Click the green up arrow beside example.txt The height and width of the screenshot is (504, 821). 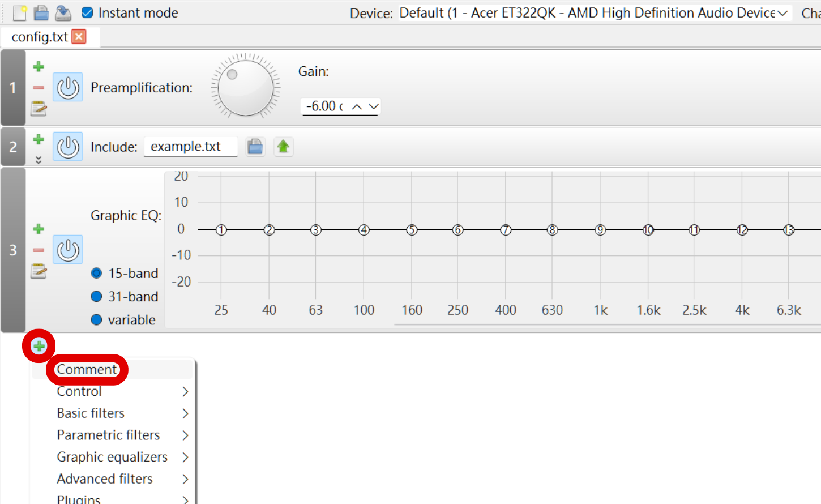283,147
